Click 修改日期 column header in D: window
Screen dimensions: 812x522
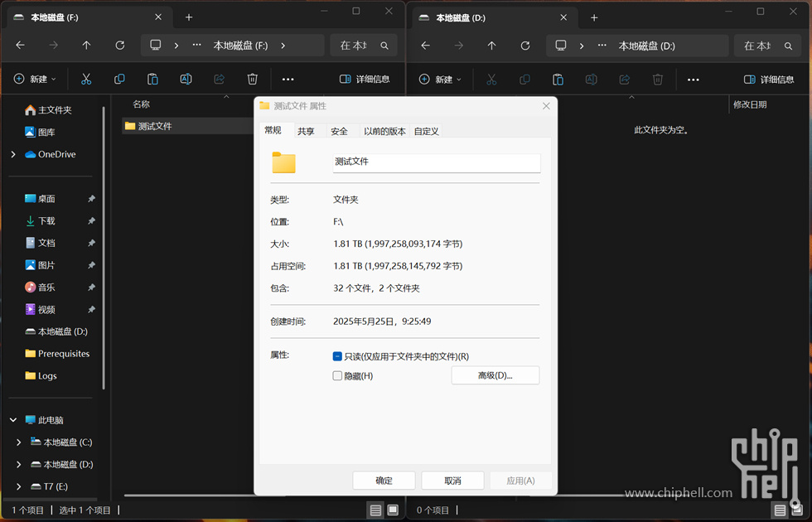click(x=750, y=104)
